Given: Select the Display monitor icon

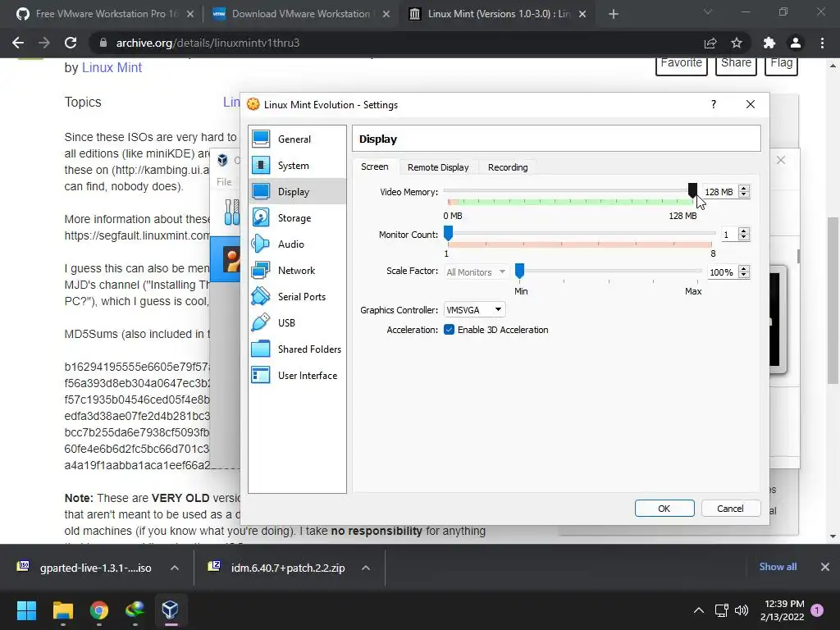Looking at the screenshot, I should [x=261, y=192].
